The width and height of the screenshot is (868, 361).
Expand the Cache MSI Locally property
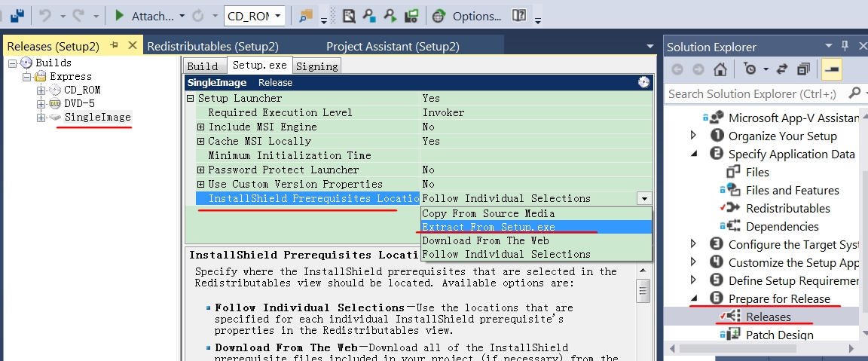(201, 141)
